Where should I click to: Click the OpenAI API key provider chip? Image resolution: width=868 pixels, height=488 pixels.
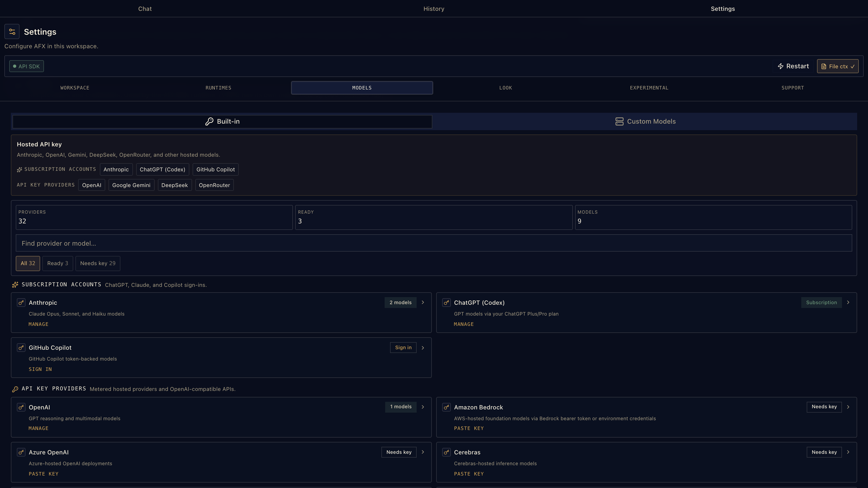(92, 185)
